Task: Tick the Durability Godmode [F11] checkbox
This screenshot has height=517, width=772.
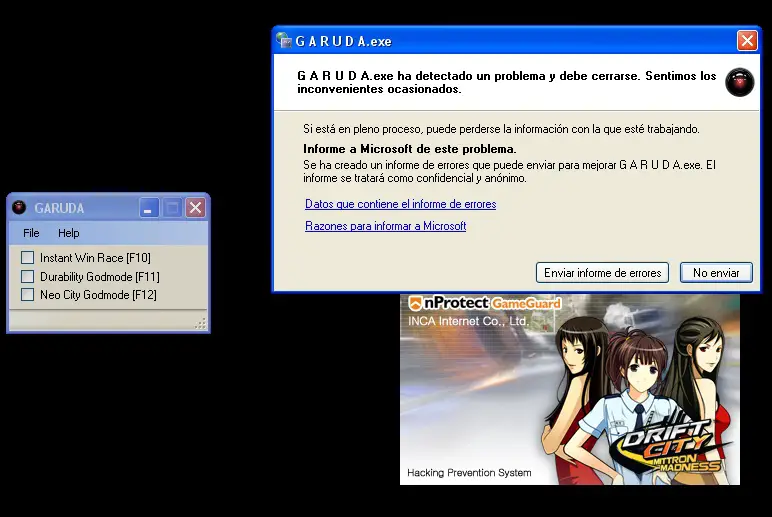Action: click(x=28, y=276)
